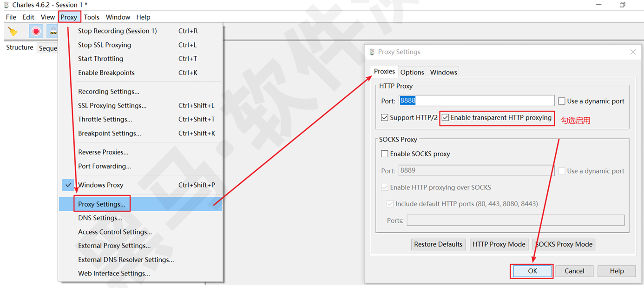Switch to the Options tab
The height and width of the screenshot is (288, 644).
[412, 72]
